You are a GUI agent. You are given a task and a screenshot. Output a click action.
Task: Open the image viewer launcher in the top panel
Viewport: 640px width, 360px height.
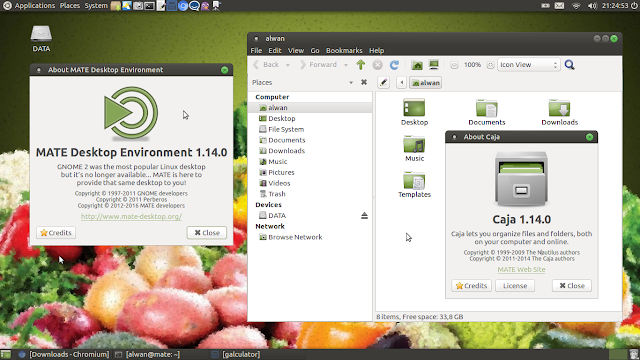click(x=127, y=6)
